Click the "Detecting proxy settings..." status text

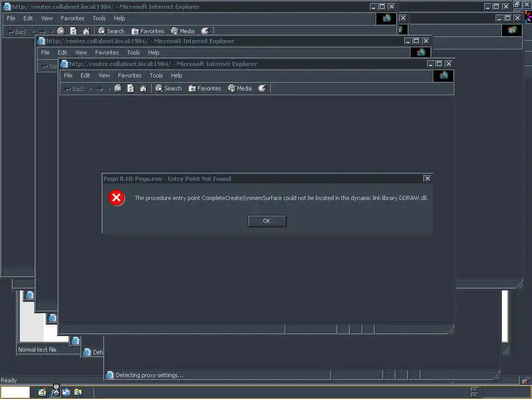pyautogui.click(x=149, y=375)
